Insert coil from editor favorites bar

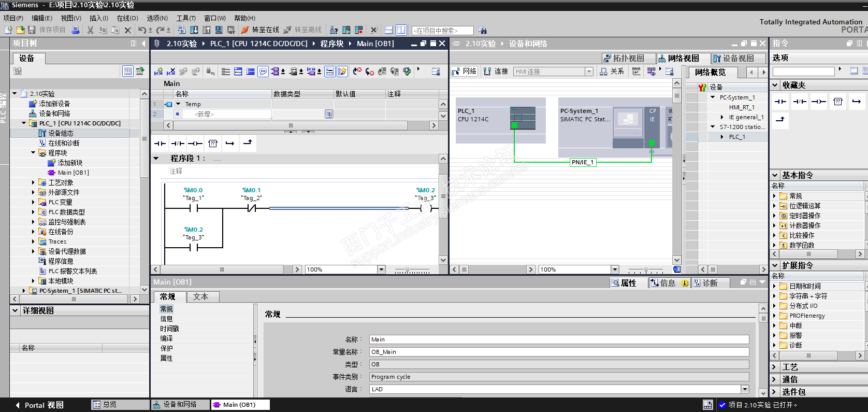pos(195,144)
